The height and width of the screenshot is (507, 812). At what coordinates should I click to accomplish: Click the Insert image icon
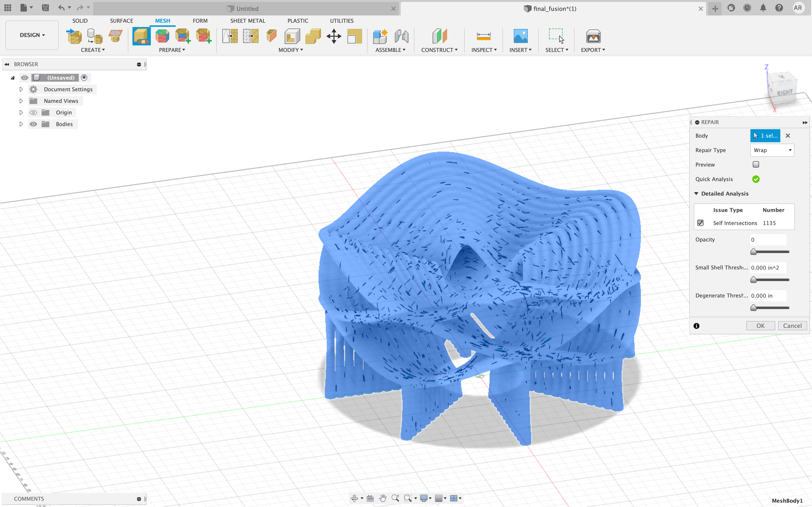coord(520,36)
